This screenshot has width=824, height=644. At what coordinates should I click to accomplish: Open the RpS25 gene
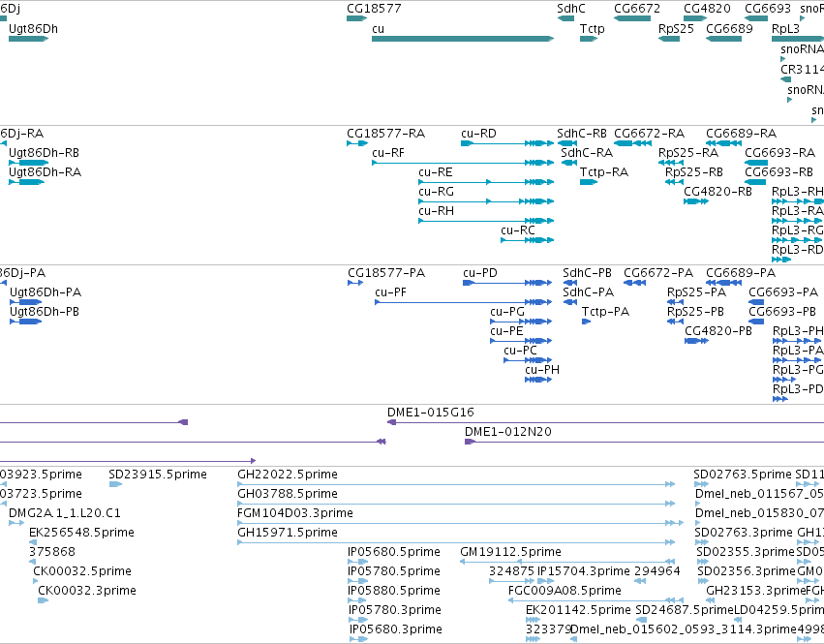point(669,39)
